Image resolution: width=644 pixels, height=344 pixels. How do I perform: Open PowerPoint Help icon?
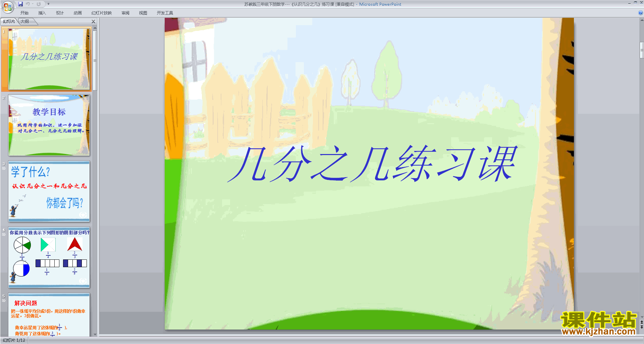coord(640,13)
